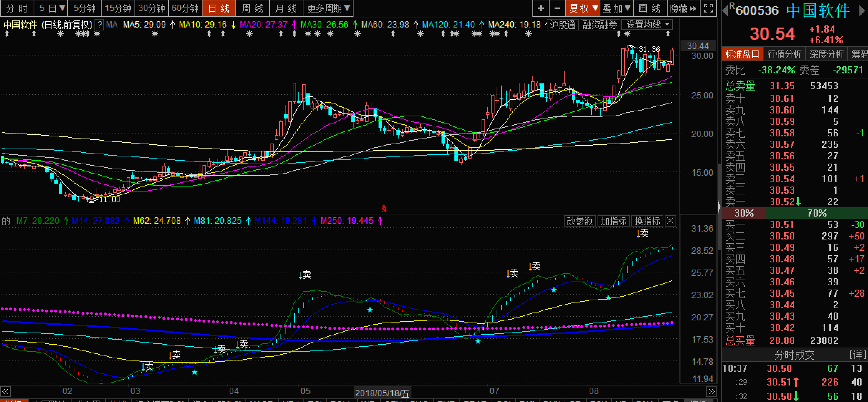Open 设置均线 moving average settings dropdown
Screen dimensions: 868x402
pos(647,25)
